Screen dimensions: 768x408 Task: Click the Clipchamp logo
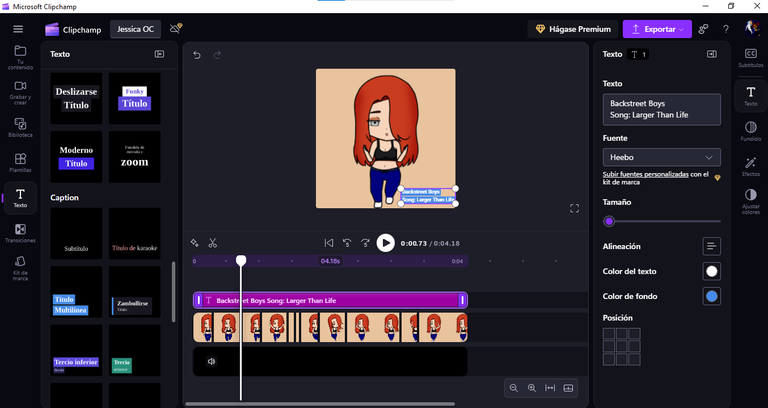[73, 29]
